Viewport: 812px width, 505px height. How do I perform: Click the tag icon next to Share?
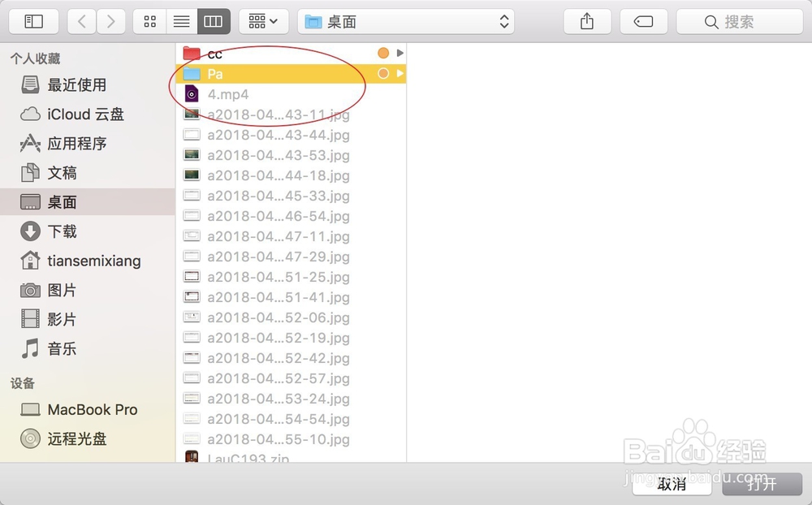(x=643, y=21)
